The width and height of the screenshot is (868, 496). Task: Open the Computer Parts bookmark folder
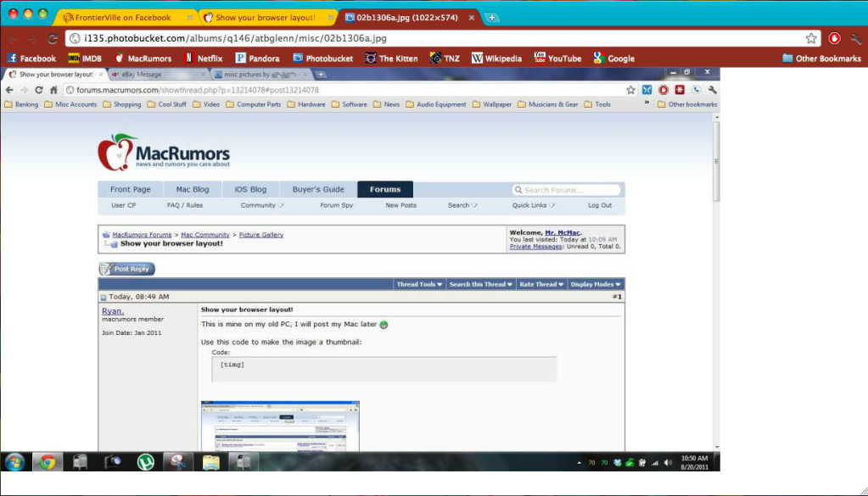pyautogui.click(x=254, y=104)
